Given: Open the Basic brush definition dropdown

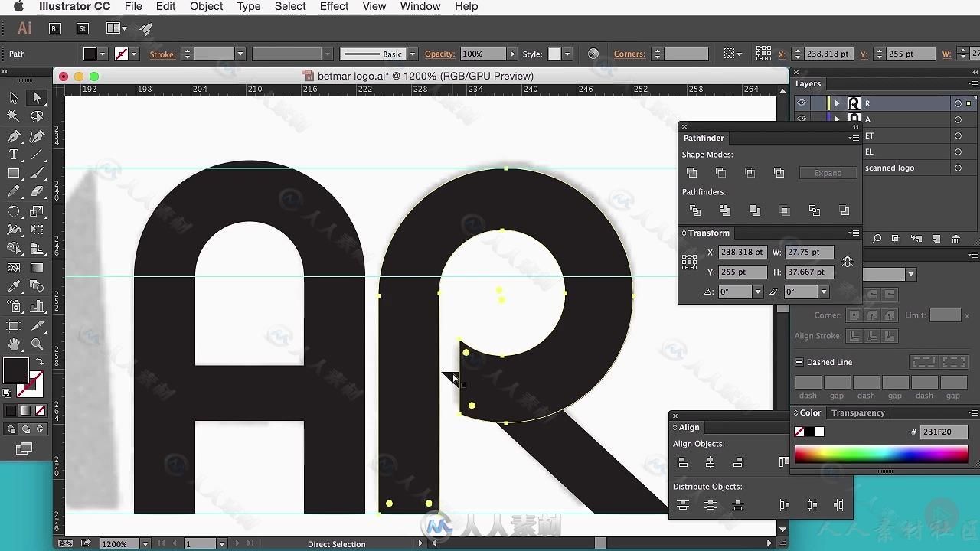Looking at the screenshot, I should tap(412, 54).
